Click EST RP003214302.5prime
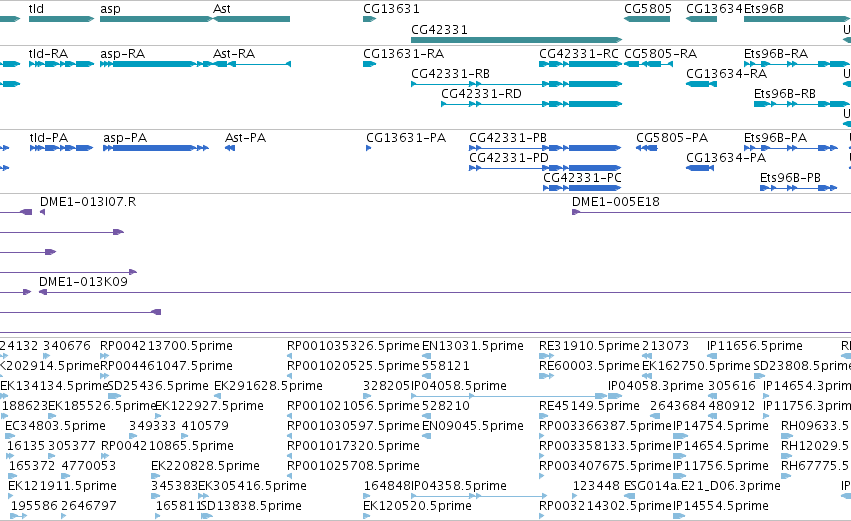The image size is (851, 521). click(605, 506)
